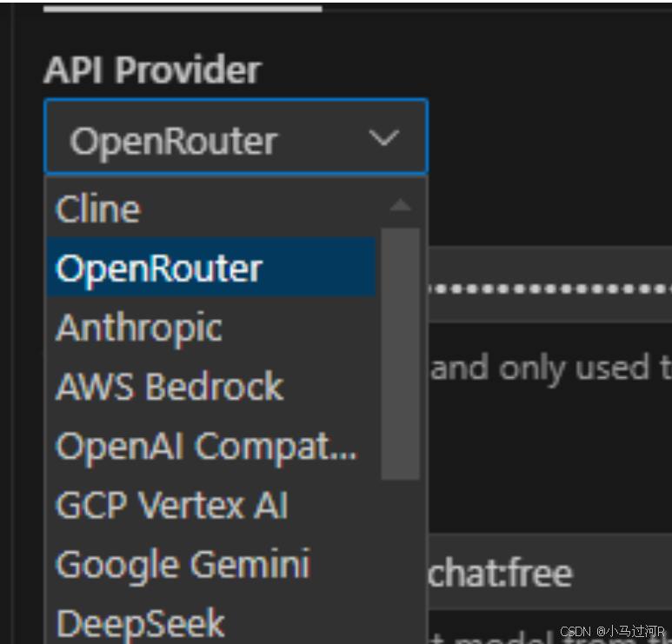
Task: Choose GCP Vertex AI provider
Action: tap(211, 505)
